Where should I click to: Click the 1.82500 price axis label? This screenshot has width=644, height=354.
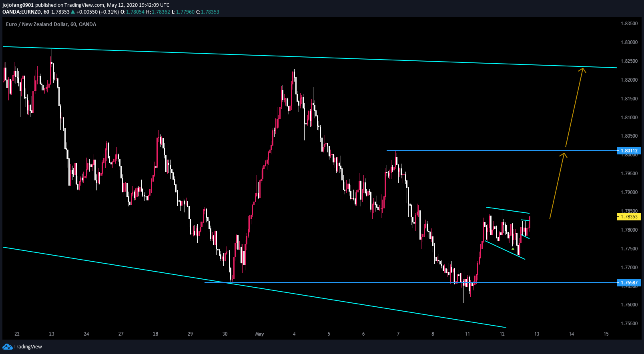pyautogui.click(x=629, y=61)
